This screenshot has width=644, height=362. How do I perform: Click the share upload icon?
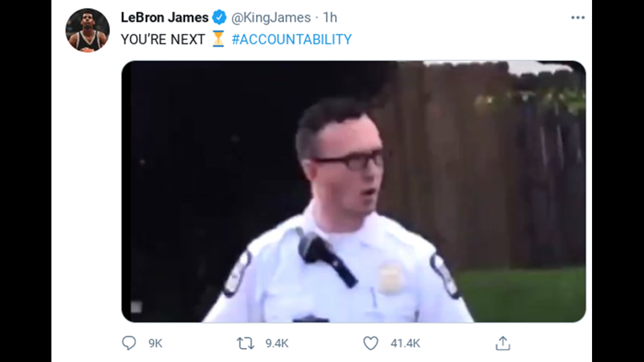pos(503,343)
